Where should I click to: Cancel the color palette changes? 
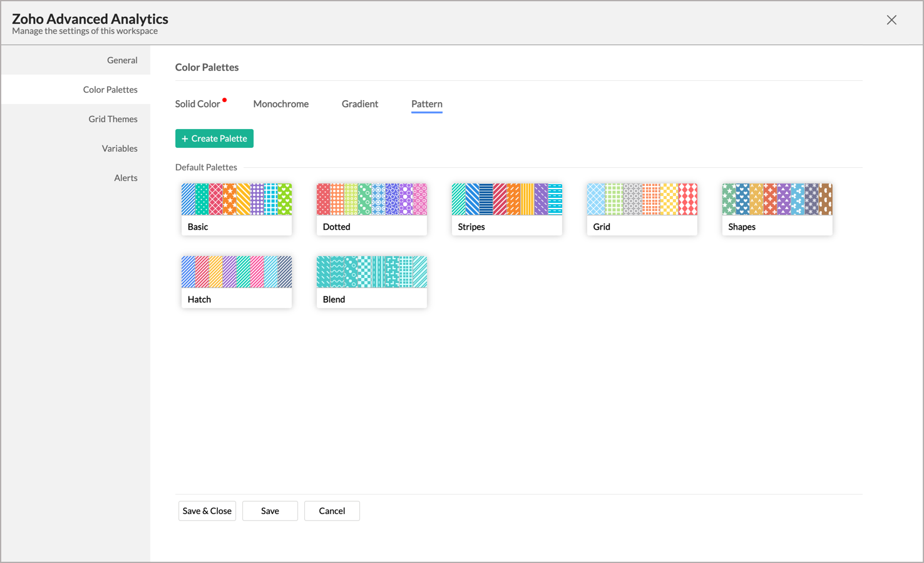point(331,510)
